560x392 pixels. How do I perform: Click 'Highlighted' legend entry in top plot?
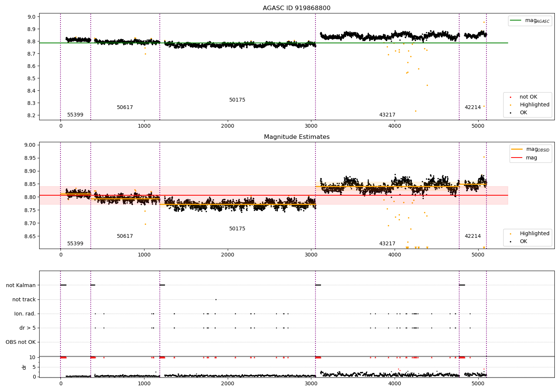pos(535,105)
